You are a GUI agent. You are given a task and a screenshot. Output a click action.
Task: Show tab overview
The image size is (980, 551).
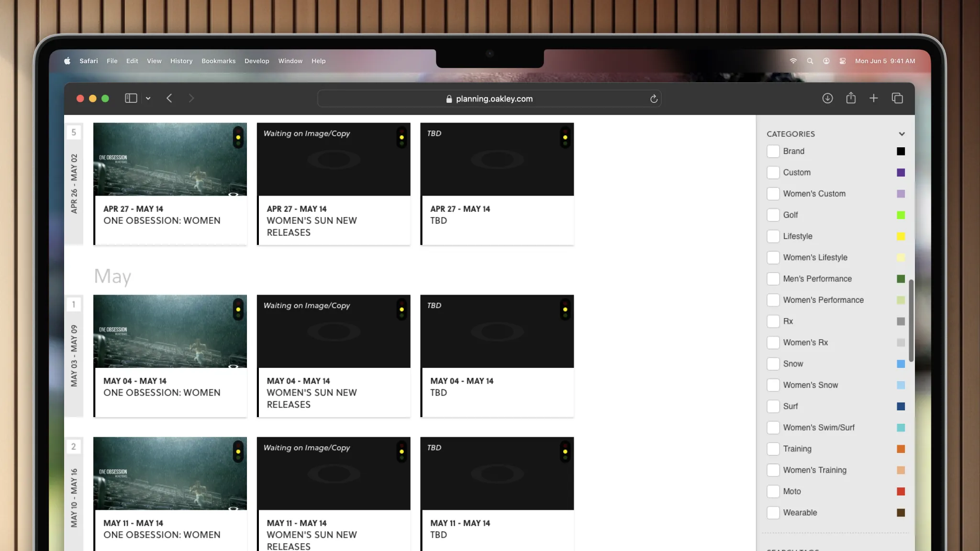coord(897,98)
